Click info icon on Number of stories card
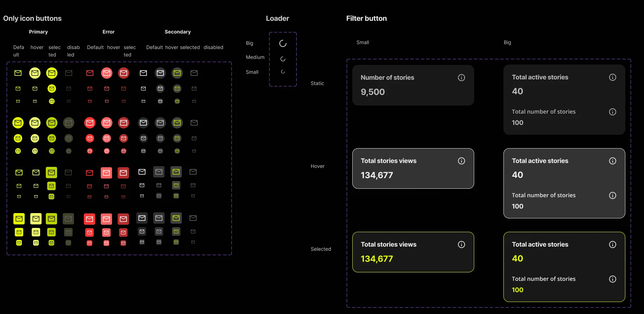Screen dimensions: 644x314 coord(462,78)
